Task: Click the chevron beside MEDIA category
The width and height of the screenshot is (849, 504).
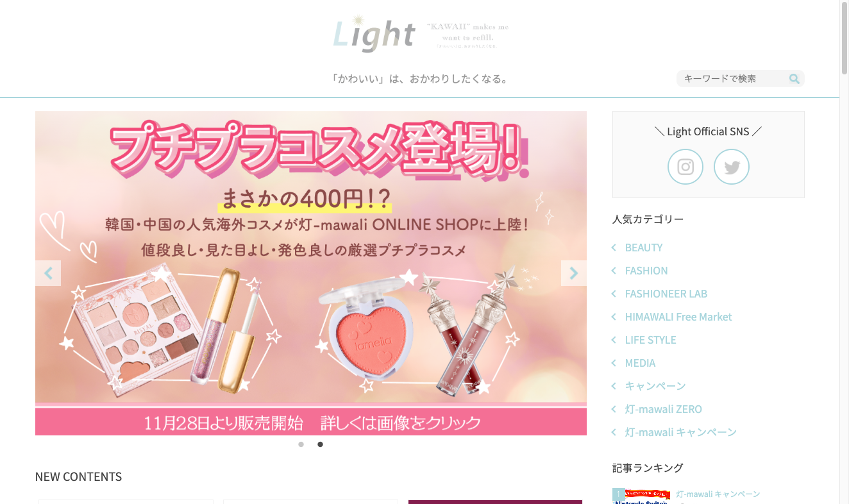Action: click(614, 363)
